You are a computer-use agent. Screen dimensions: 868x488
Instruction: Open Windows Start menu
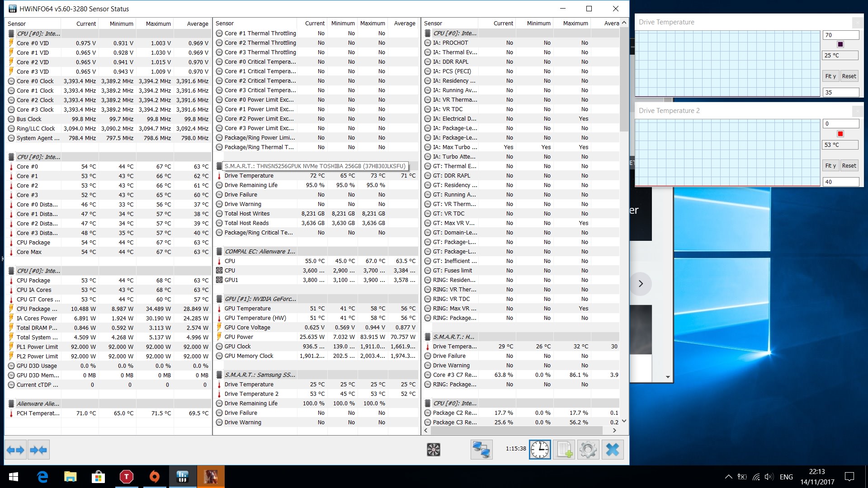point(14,477)
